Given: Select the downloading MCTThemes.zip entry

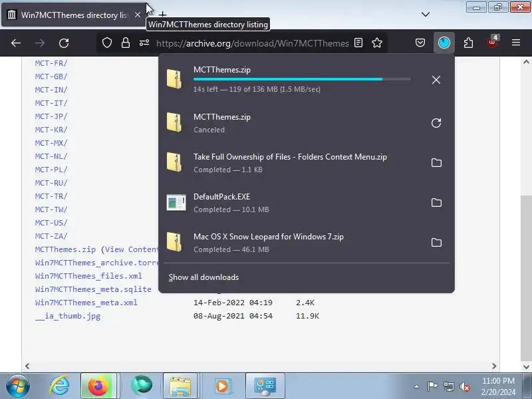Looking at the screenshot, I should [307, 79].
